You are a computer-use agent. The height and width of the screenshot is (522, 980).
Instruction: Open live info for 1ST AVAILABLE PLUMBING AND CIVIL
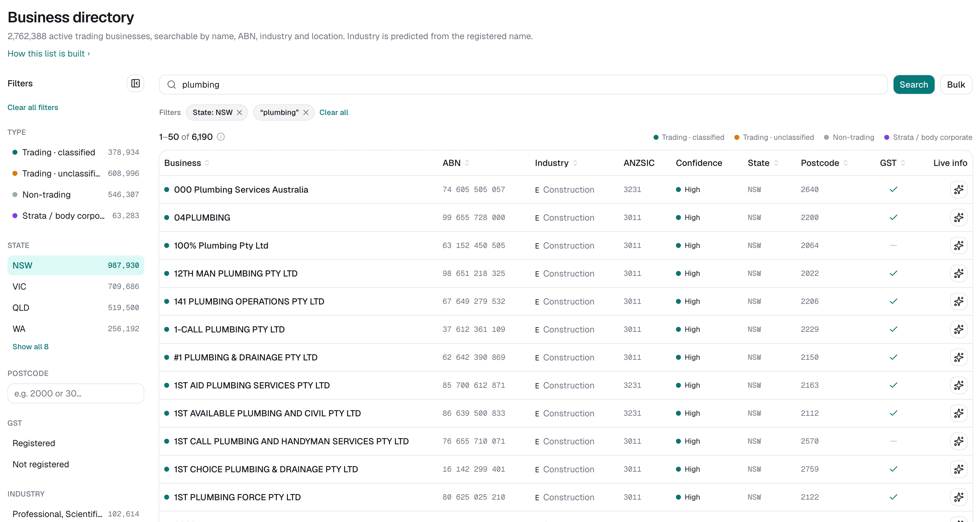[959, 413]
